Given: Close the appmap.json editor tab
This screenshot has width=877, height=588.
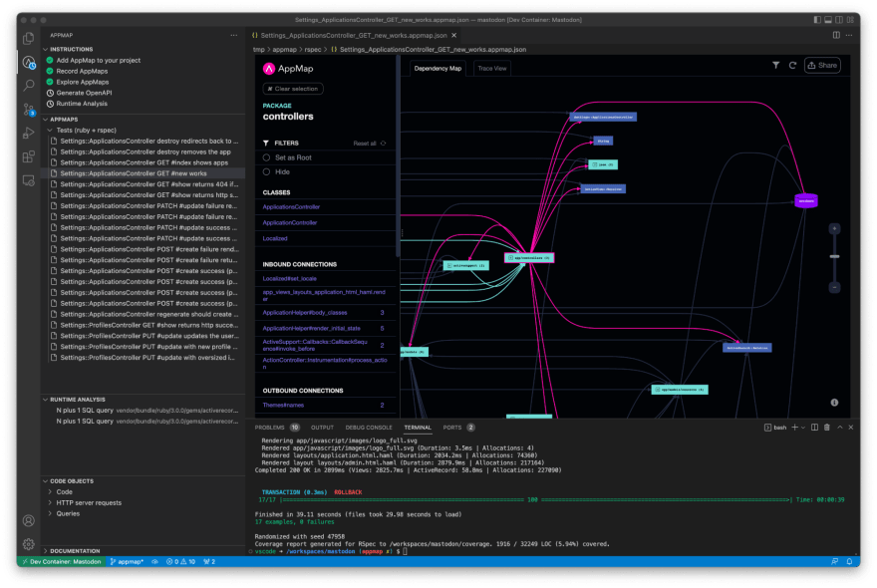Looking at the screenshot, I should tap(454, 35).
